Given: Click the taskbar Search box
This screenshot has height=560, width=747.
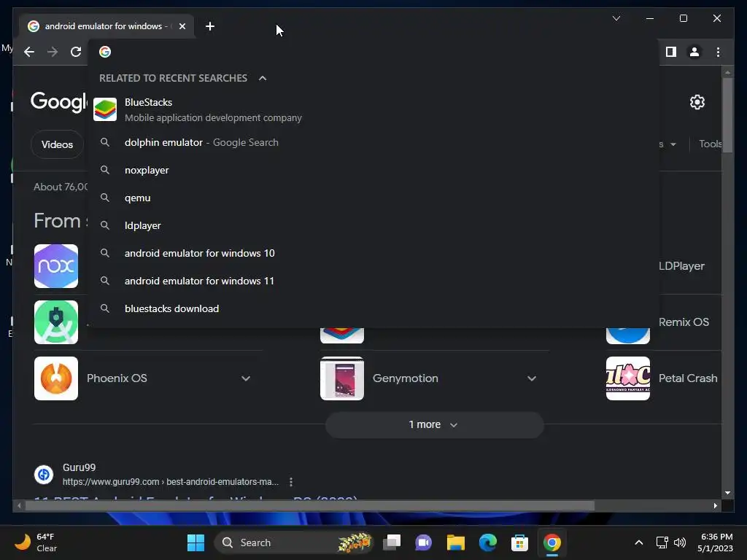Looking at the screenshot, I should click(294, 542).
